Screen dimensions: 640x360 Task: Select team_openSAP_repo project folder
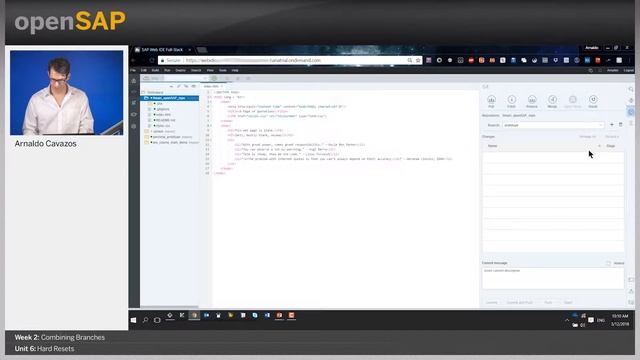(170, 98)
